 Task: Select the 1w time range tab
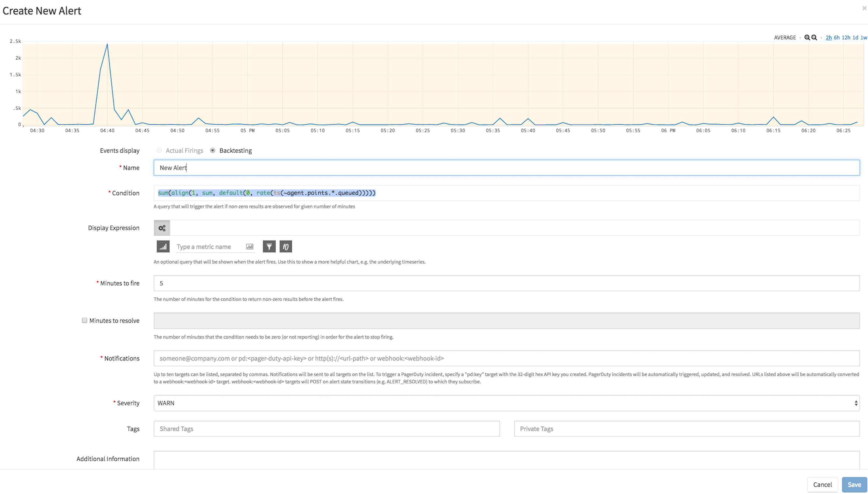[864, 37]
